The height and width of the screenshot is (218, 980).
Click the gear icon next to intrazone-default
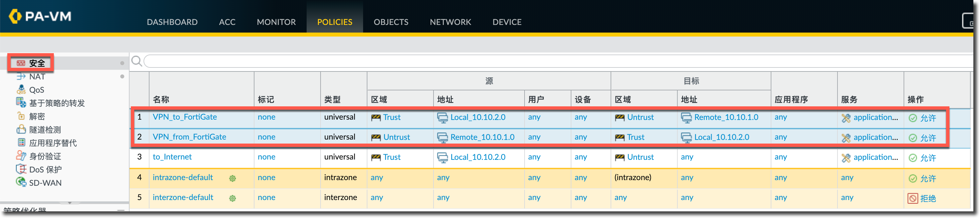pos(233,178)
